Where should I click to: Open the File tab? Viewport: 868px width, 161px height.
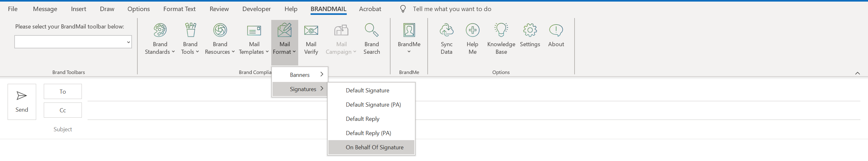click(x=13, y=9)
